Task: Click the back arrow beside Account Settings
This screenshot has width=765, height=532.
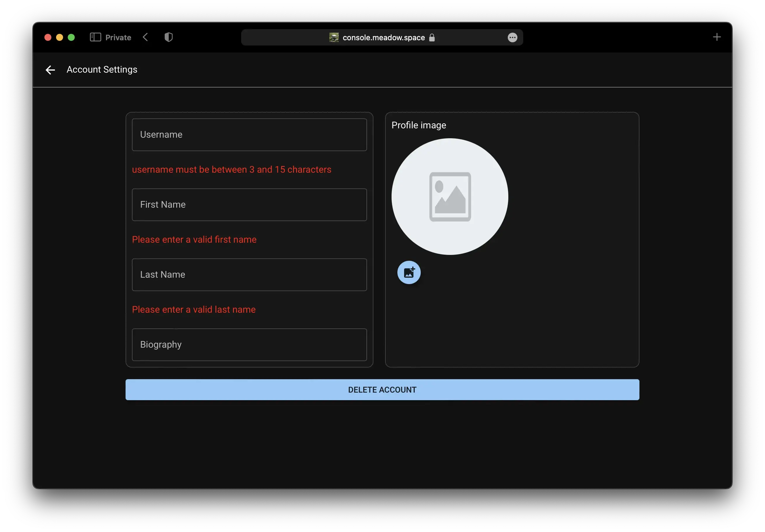Action: click(x=50, y=70)
